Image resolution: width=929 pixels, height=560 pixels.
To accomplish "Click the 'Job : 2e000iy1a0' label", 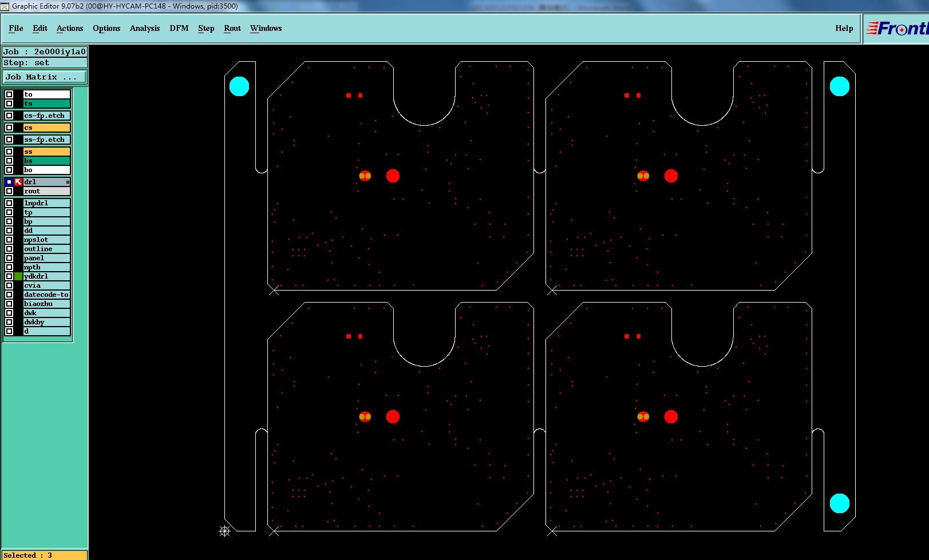I will 45,51.
